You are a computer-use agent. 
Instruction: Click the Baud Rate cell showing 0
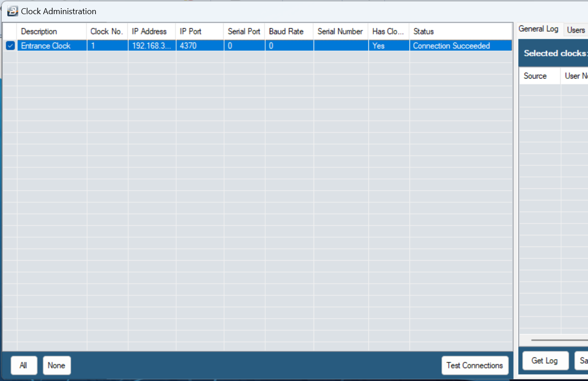[289, 46]
